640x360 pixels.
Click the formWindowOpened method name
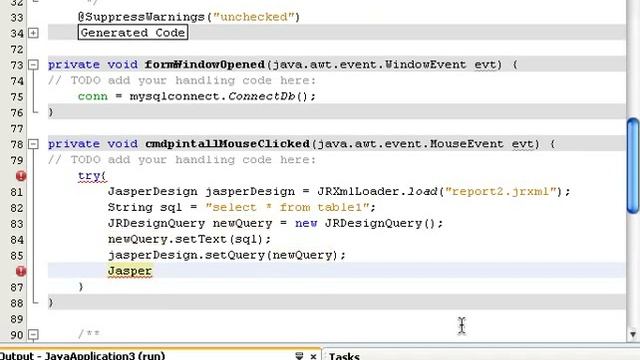(205, 64)
